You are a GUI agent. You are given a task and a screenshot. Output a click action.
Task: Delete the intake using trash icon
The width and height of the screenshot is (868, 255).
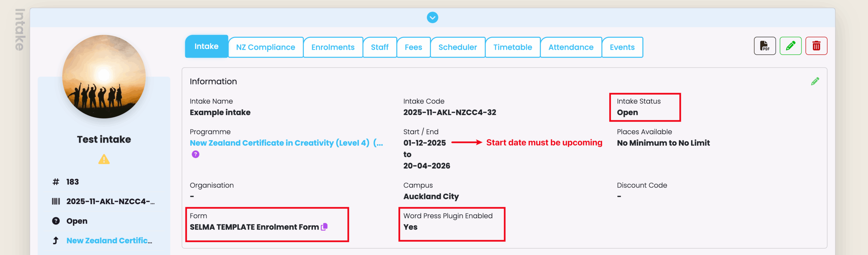[x=816, y=46]
